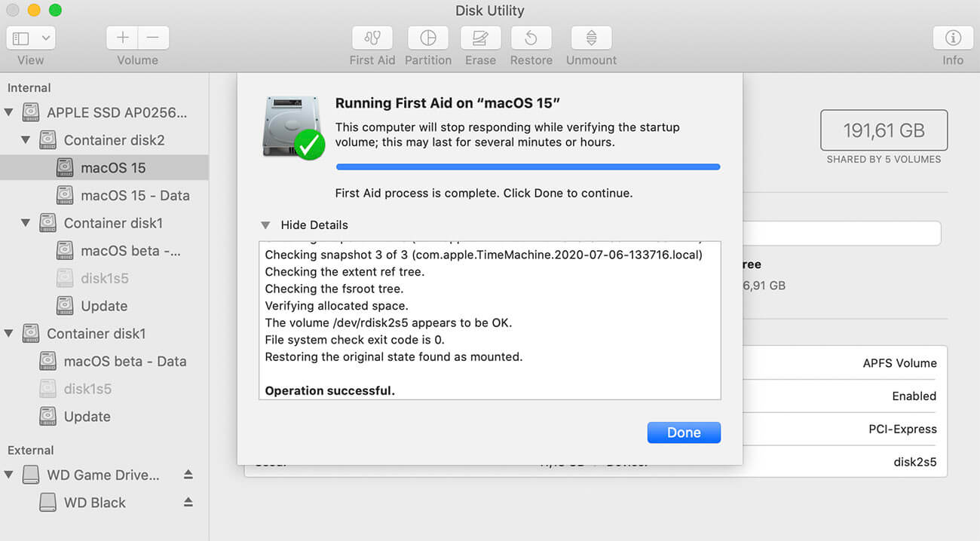Select the macOS 15 volume icon
The width and height of the screenshot is (980, 541).
(65, 167)
